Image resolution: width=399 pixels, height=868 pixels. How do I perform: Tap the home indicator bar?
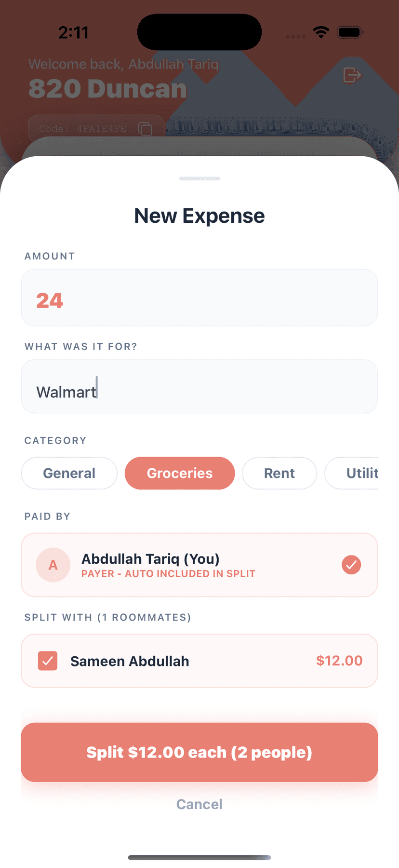coord(199,857)
